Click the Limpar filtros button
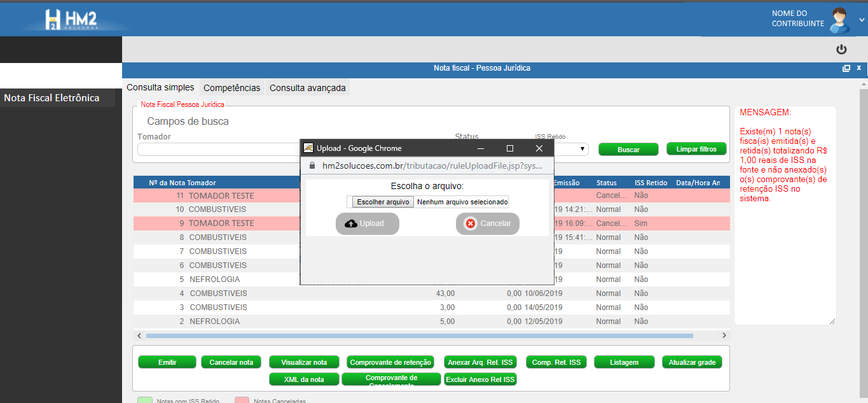The height and width of the screenshot is (403, 868). (x=696, y=149)
